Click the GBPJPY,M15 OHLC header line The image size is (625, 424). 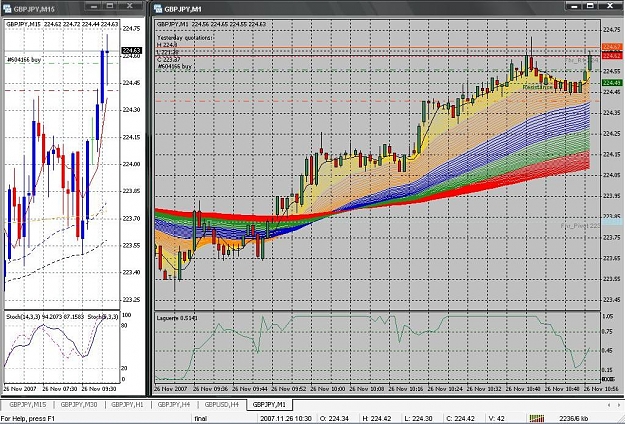(x=62, y=24)
